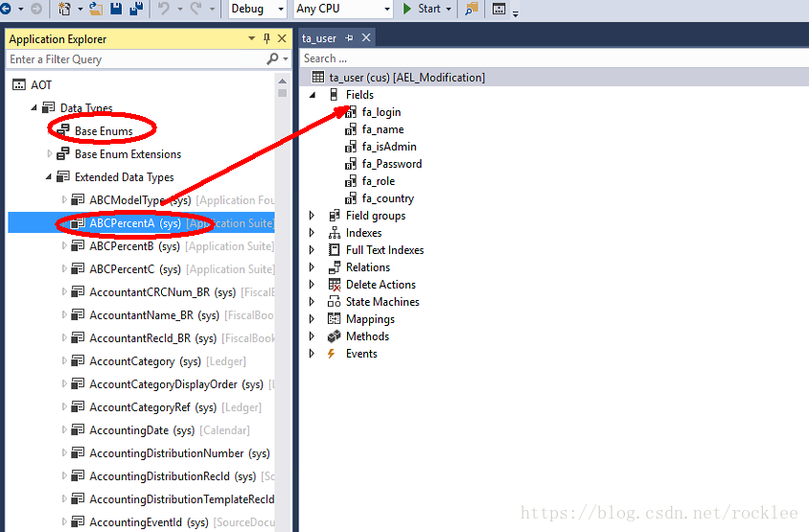Click the Undo toolbar icon

pos(164,9)
